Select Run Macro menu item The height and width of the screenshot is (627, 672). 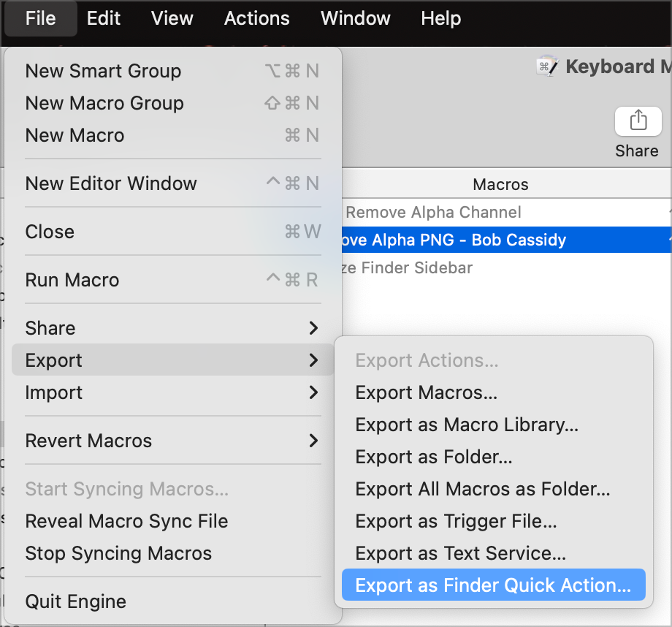pos(72,280)
